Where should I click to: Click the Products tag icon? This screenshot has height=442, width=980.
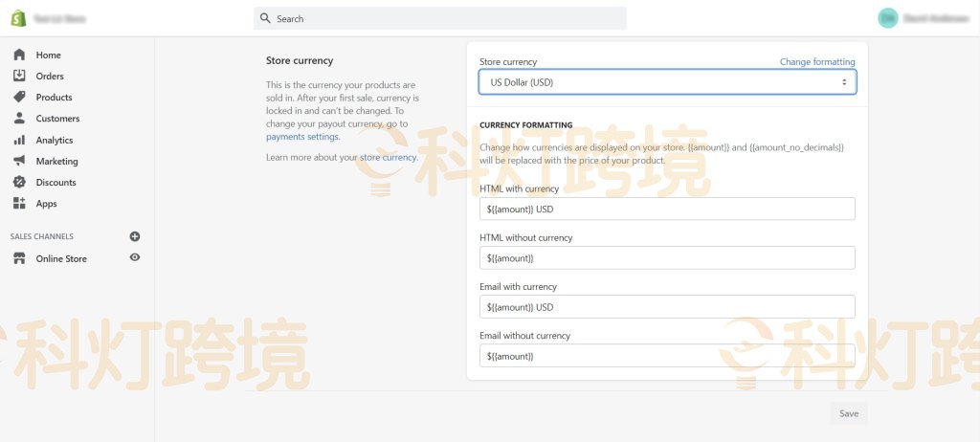click(x=19, y=97)
